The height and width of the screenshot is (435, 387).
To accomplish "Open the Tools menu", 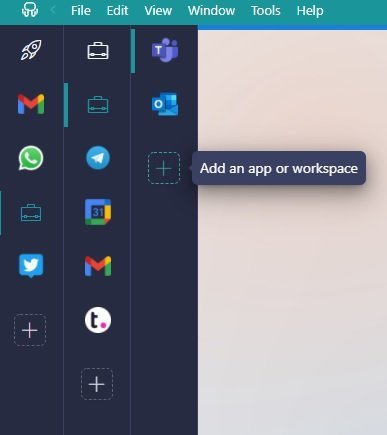I will 266,11.
